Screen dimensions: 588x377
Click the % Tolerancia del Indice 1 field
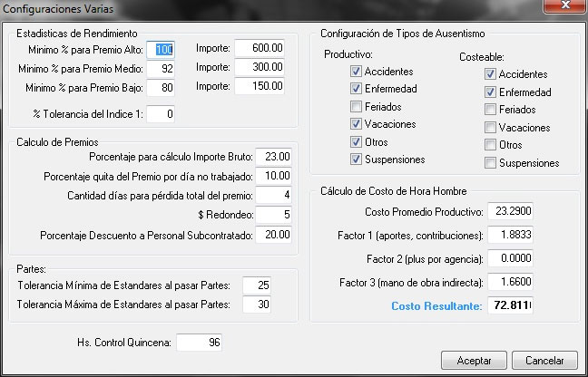coord(160,114)
